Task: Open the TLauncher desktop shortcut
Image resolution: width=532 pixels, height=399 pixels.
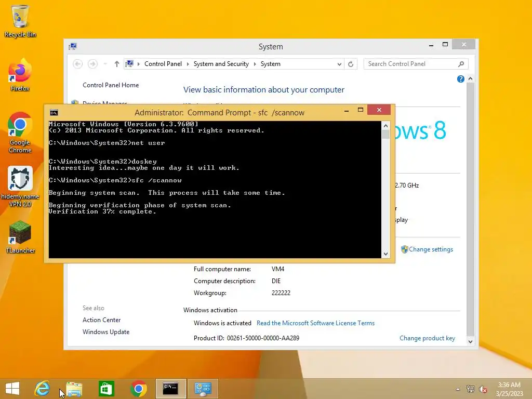Action: point(20,237)
